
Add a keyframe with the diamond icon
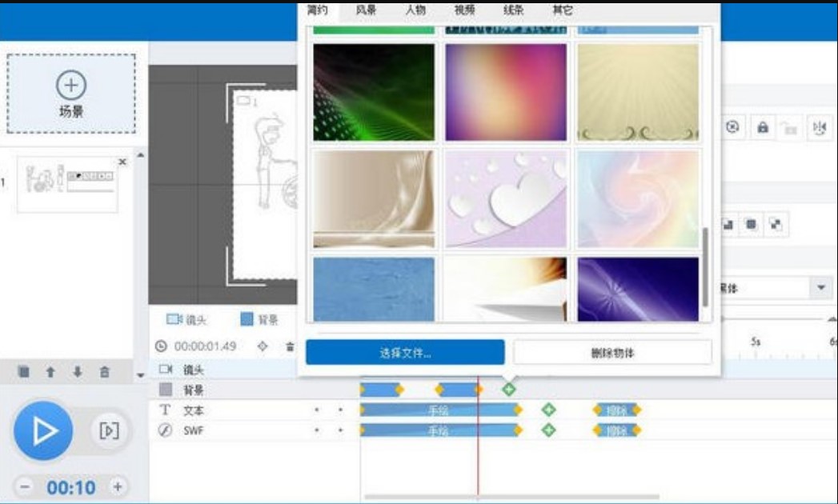click(x=263, y=346)
